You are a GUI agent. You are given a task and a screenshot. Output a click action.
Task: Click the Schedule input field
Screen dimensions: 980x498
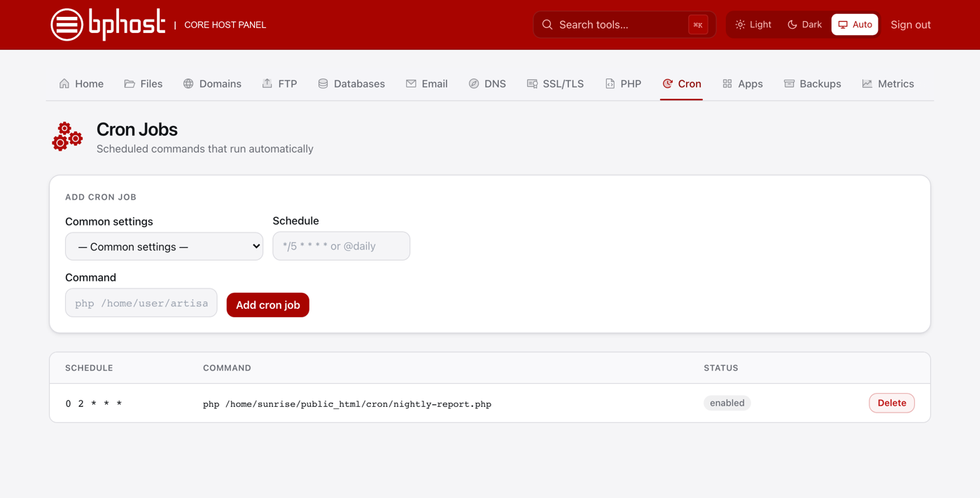[x=342, y=246]
